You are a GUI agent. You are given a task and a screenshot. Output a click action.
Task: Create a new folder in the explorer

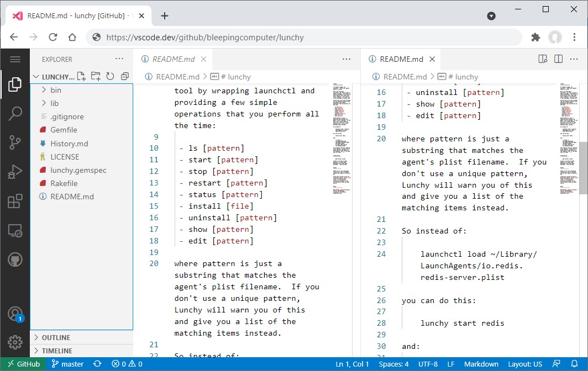[95, 76]
